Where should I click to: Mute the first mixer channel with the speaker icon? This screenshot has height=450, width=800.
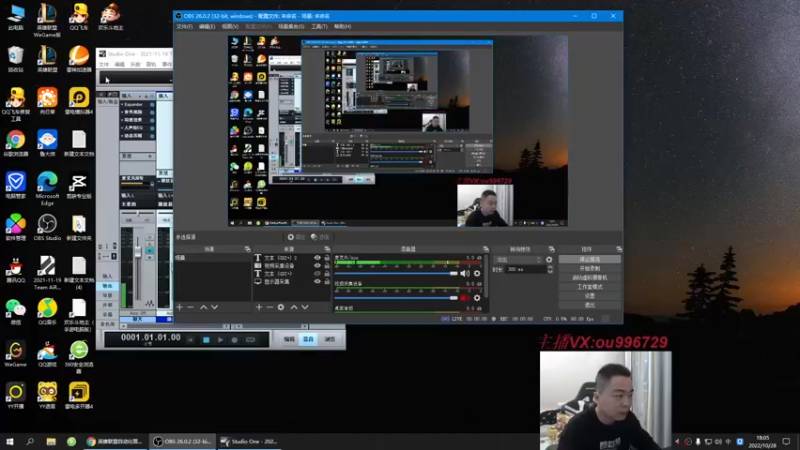[465, 273]
